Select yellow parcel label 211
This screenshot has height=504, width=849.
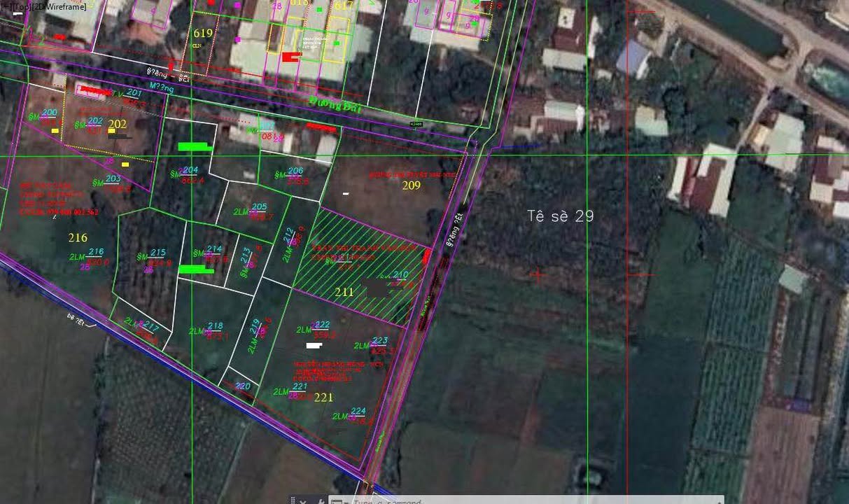click(x=344, y=292)
